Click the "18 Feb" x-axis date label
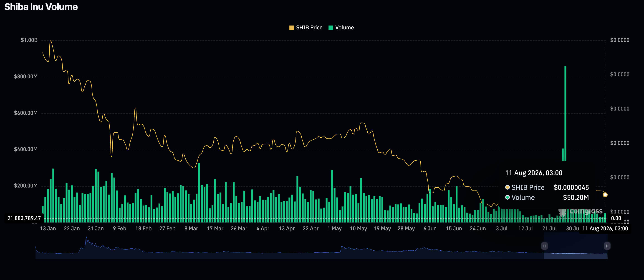This screenshot has height=280, width=644. point(144,229)
